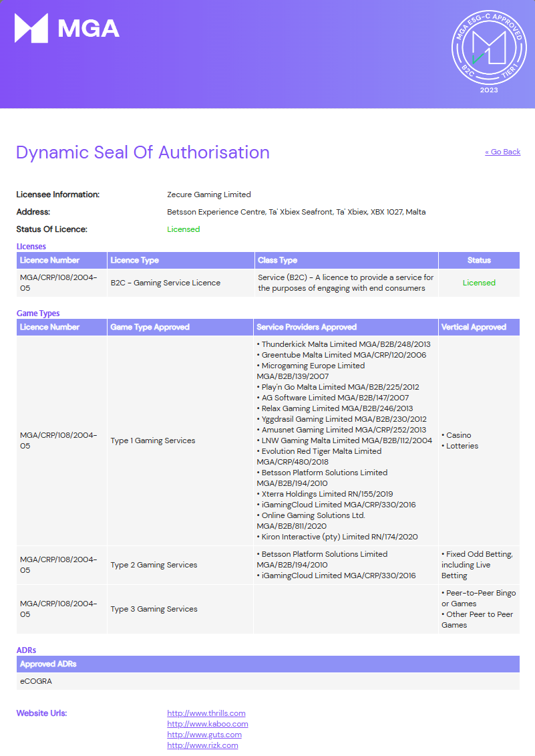Open the thrills.com website link
This screenshot has width=535, height=756.
(x=206, y=713)
